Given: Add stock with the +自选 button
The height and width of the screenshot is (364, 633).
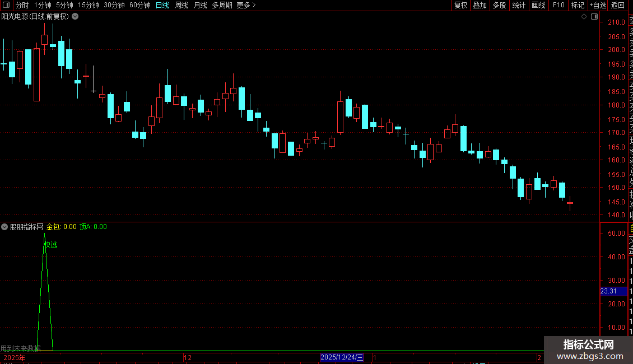Looking at the screenshot, I should 598,5.
